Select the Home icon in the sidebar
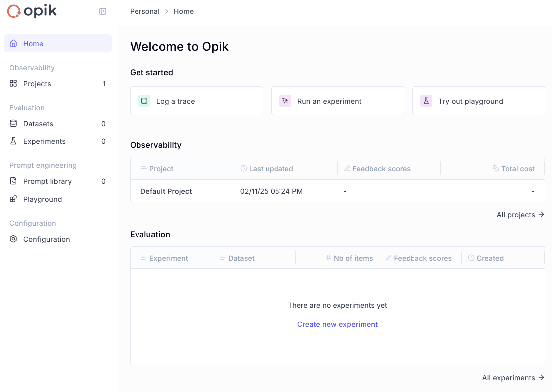The height and width of the screenshot is (392, 552). click(13, 44)
